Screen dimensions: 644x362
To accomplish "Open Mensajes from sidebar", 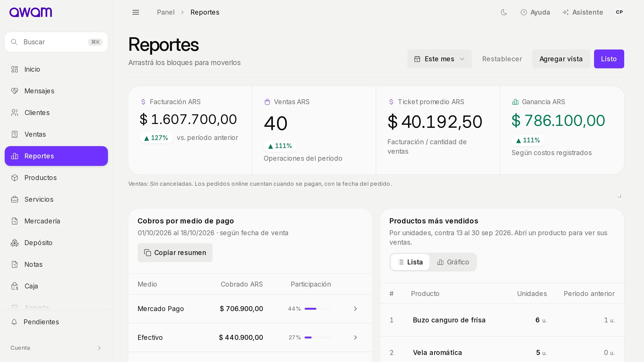I will [56, 91].
